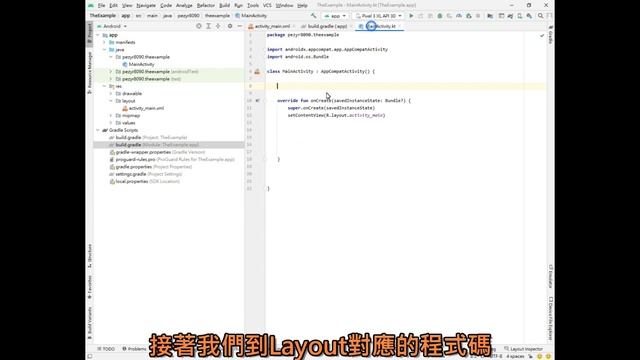640x360 pixels.
Task: Open the Problems tool window
Action: pyautogui.click(x=134, y=349)
